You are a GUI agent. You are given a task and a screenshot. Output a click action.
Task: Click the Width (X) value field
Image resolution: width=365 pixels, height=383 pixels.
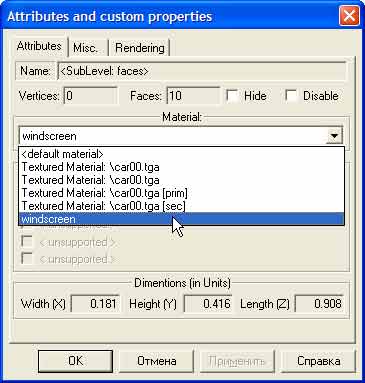click(96, 304)
